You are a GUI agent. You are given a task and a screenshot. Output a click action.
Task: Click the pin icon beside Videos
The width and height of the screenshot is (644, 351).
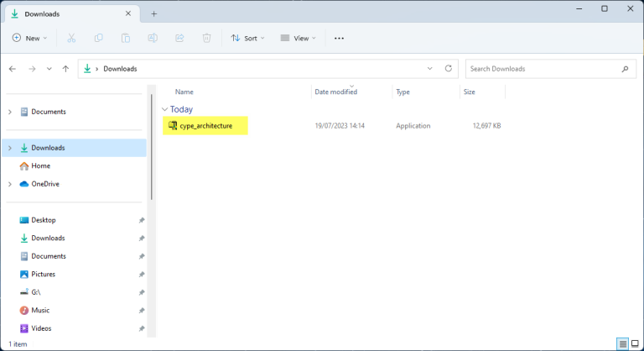(x=141, y=328)
